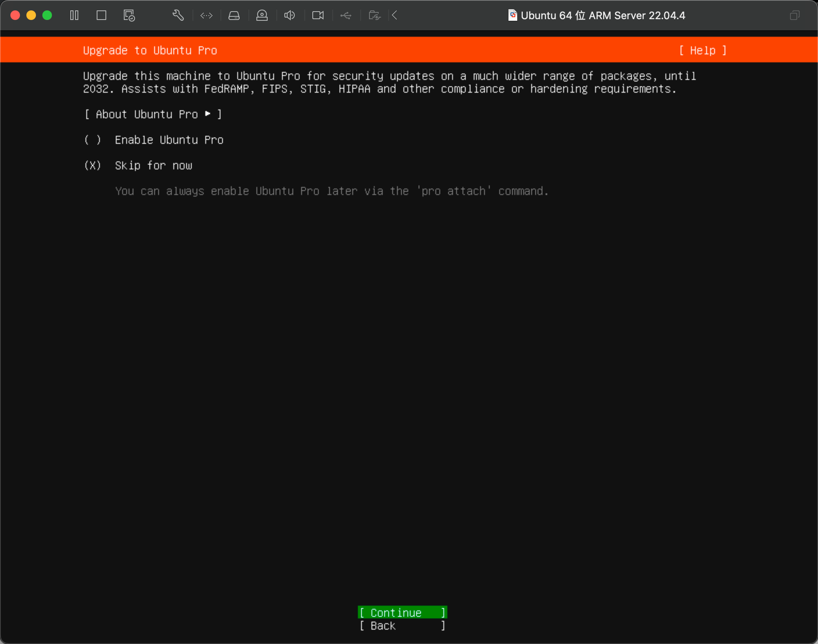The height and width of the screenshot is (644, 818).
Task: Select the Skip for now radio option
Action: coord(138,165)
